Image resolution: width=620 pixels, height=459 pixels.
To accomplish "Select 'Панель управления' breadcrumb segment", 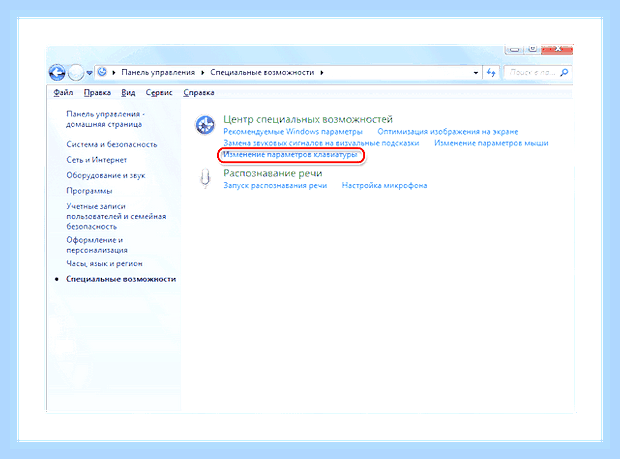I will (158, 72).
